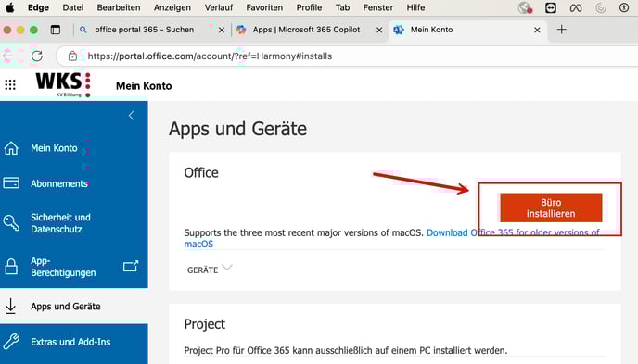
Task: Click the Apps und Geräte page heading
Action: click(x=237, y=129)
